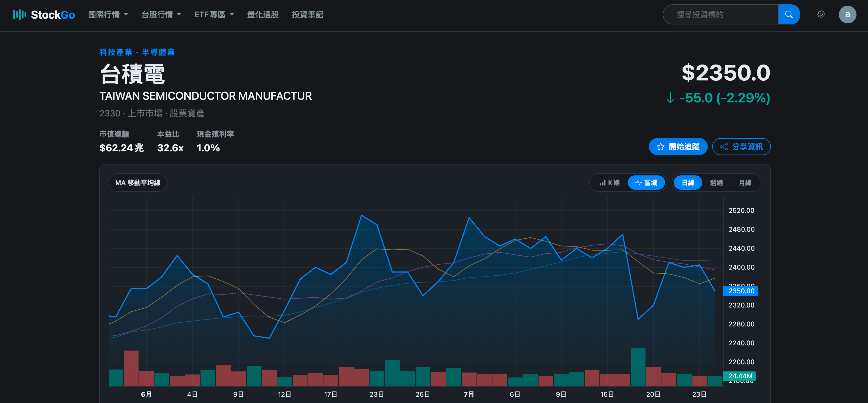Viewport: 868px width, 403px height.
Task: Switch chart to K線 candlestick view
Action: click(609, 183)
